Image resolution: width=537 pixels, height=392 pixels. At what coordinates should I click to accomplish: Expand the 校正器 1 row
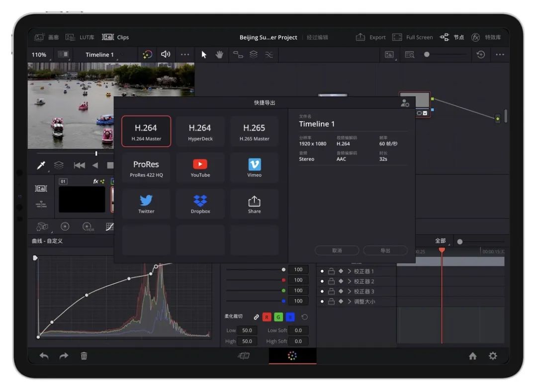click(350, 271)
